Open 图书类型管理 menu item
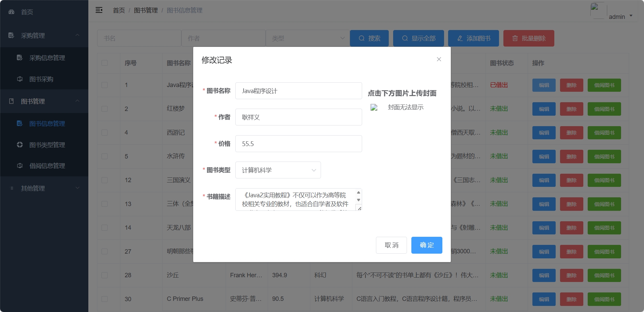Viewport: 644px width, 312px height. pos(44,145)
